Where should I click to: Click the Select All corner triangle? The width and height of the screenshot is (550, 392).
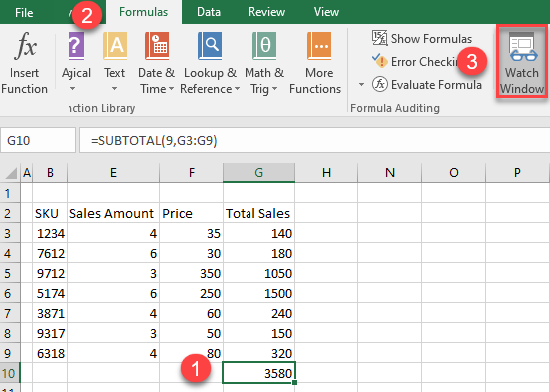point(11,173)
